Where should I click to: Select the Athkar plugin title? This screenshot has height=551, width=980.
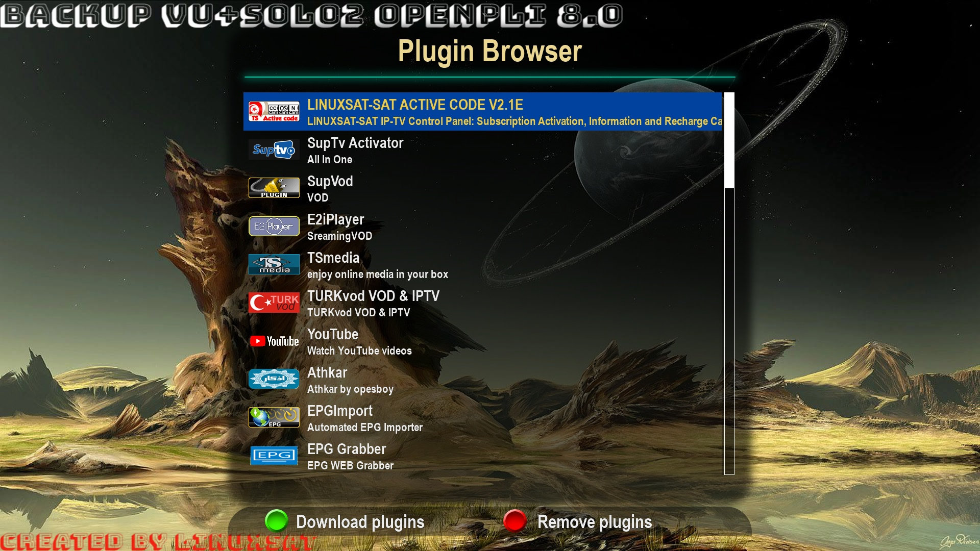click(327, 372)
